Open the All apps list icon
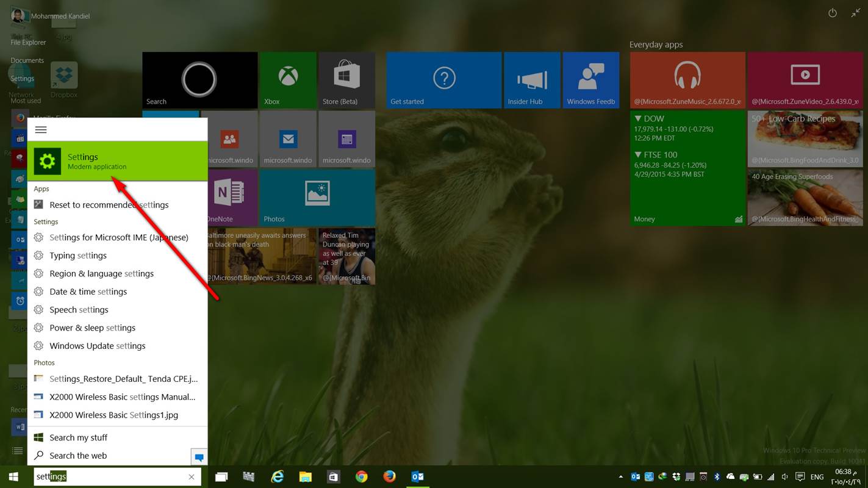 click(x=18, y=451)
